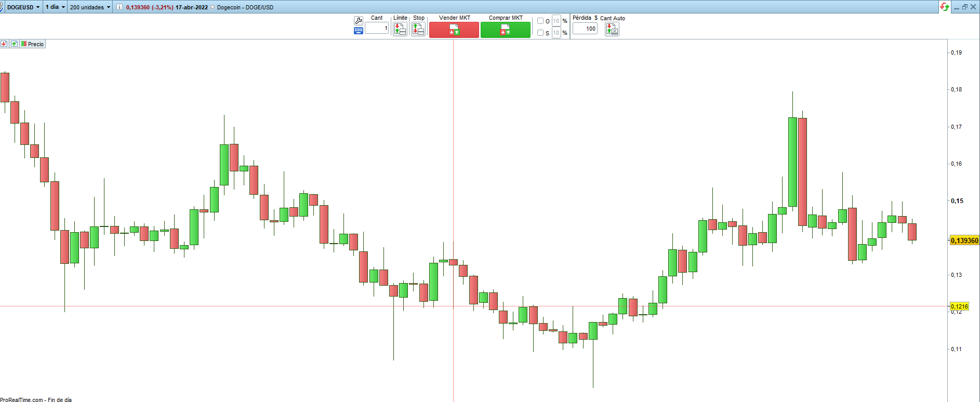Open the DOGEUSD symbol dropdown
The width and height of the screenshot is (980, 402).
[23, 7]
